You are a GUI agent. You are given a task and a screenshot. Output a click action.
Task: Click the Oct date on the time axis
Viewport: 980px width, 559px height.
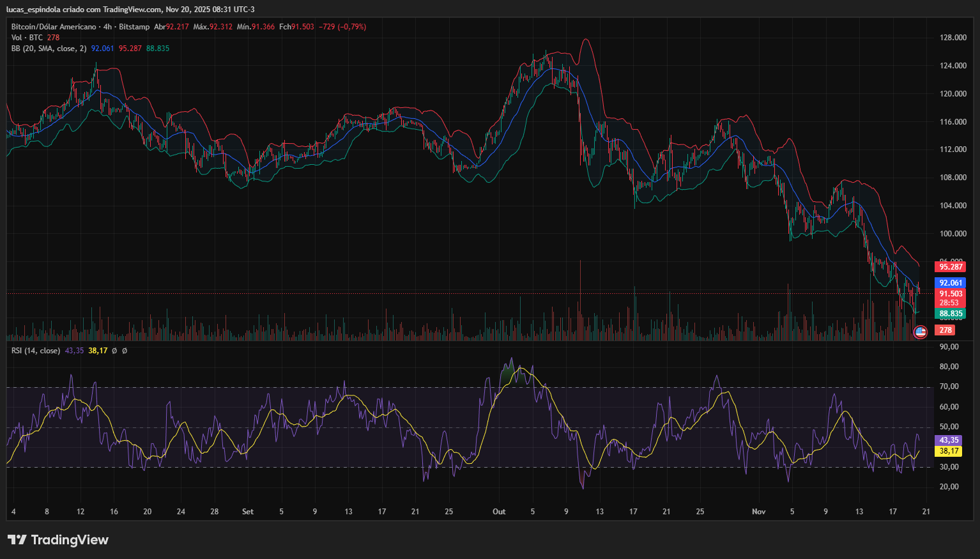click(x=499, y=512)
